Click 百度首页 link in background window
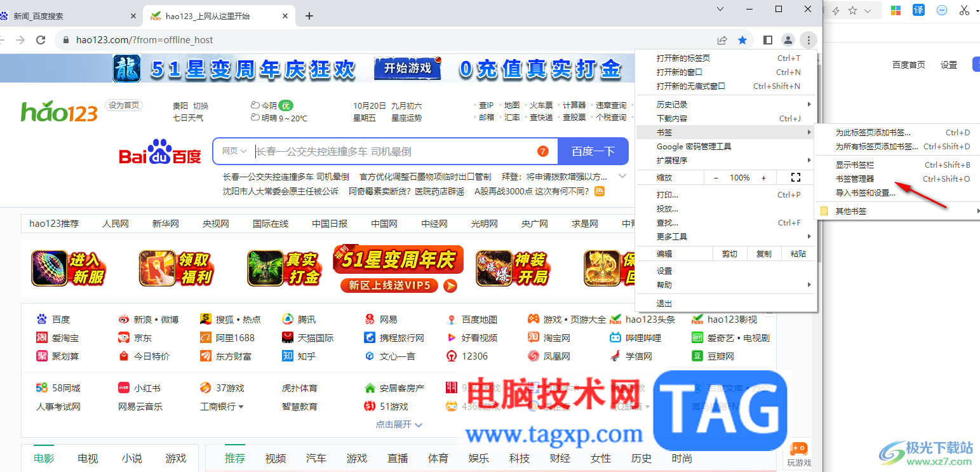This screenshot has height=472, width=980. [909, 65]
